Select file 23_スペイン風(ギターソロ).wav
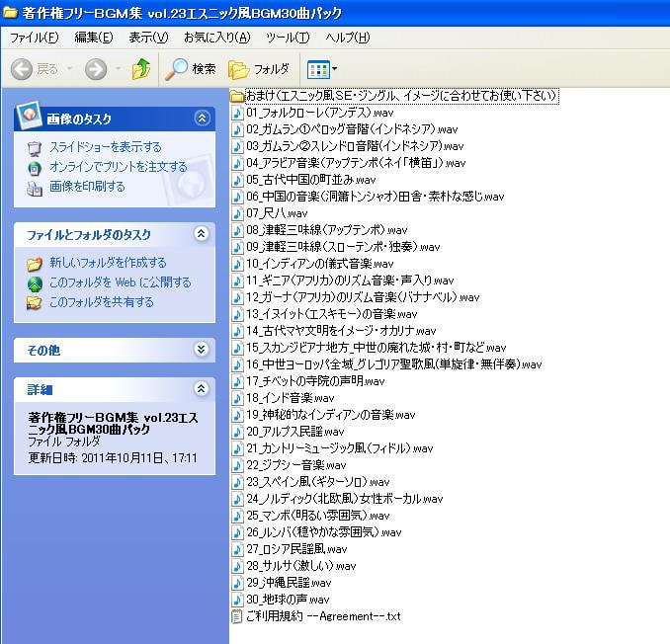The width and height of the screenshot is (670, 644). coord(318,482)
